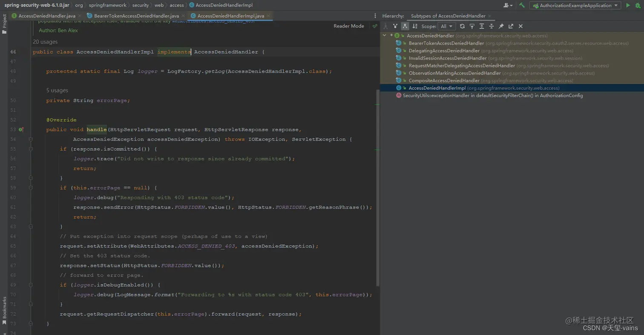The image size is (644, 335).
Task: Open the AuthorizationExampleApplication run configuration dropdown
Action: point(575,6)
